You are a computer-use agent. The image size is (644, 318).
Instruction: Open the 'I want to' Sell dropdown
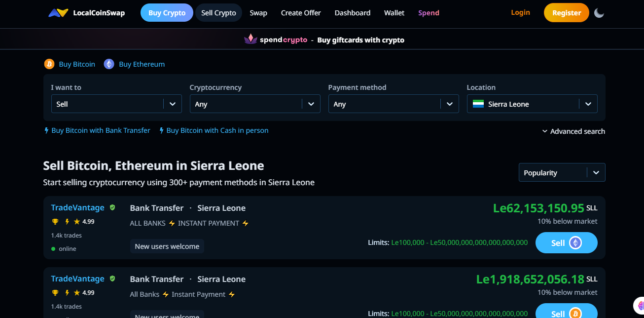(x=116, y=104)
